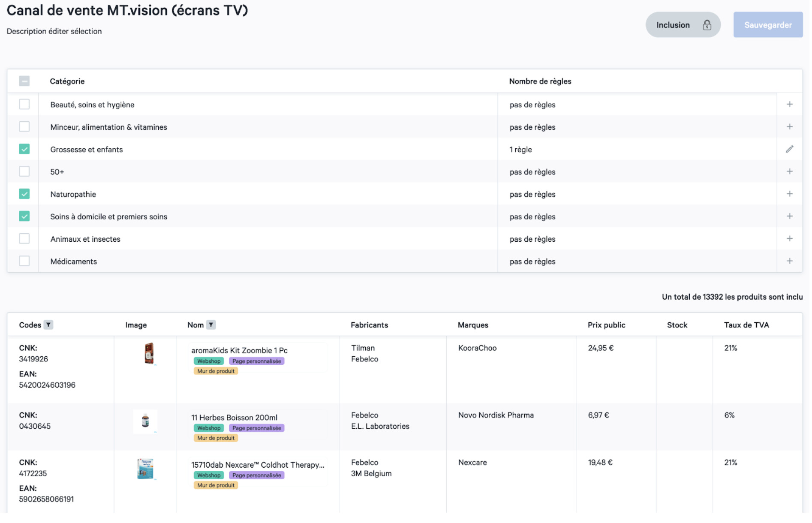This screenshot has width=812, height=523.
Task: Add rule for Beauté, soins et hygiène
Action: pos(789,104)
